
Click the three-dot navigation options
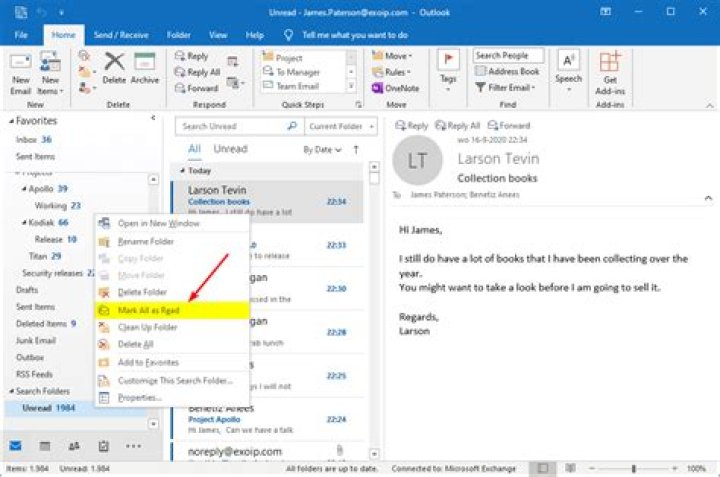tap(133, 446)
